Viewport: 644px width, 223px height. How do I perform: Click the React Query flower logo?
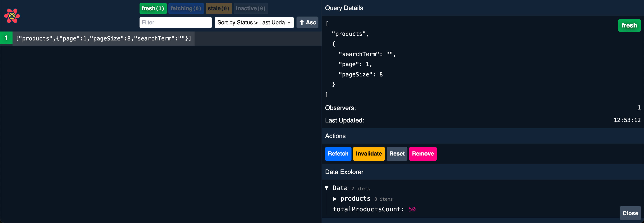(x=12, y=16)
